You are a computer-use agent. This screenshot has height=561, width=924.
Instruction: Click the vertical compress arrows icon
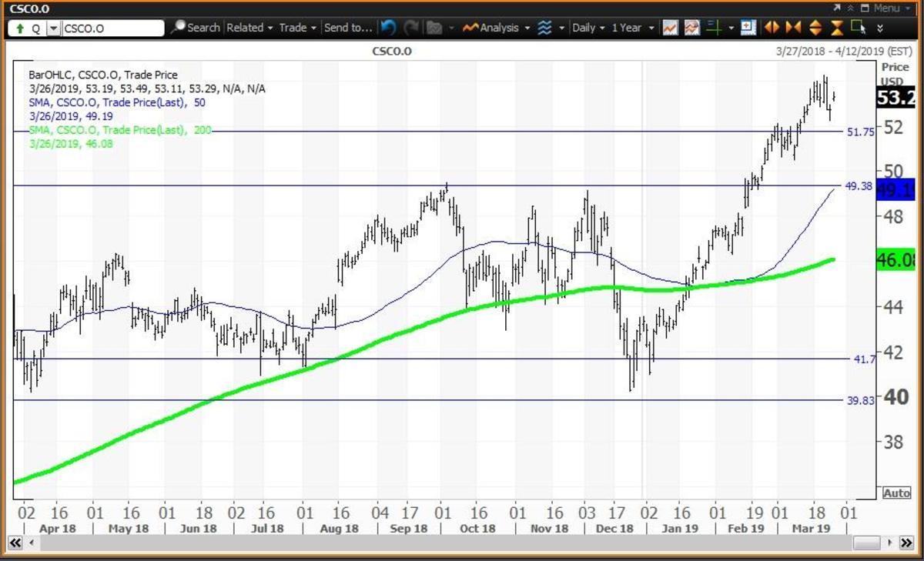tap(838, 28)
